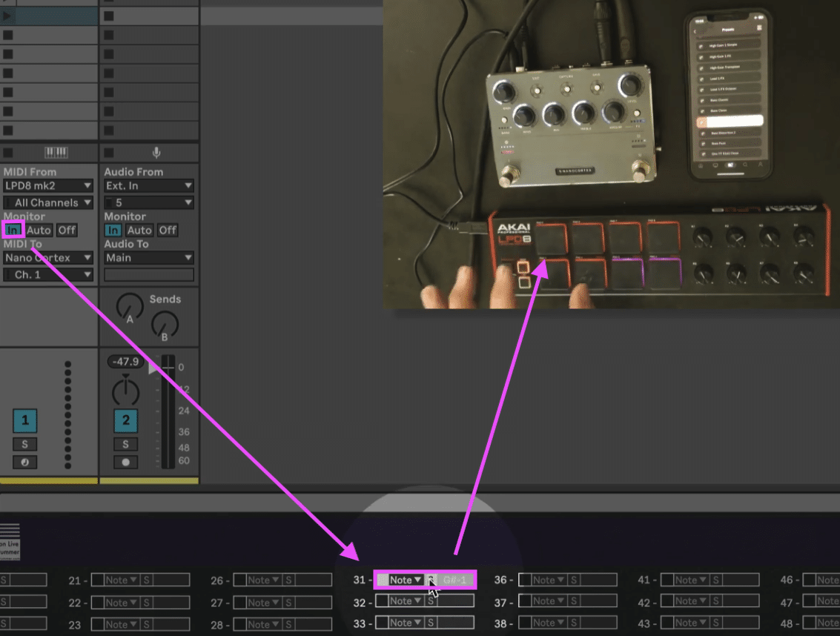840x636 pixels.
Task: Set audio track monitor to Auto
Action: pos(139,230)
